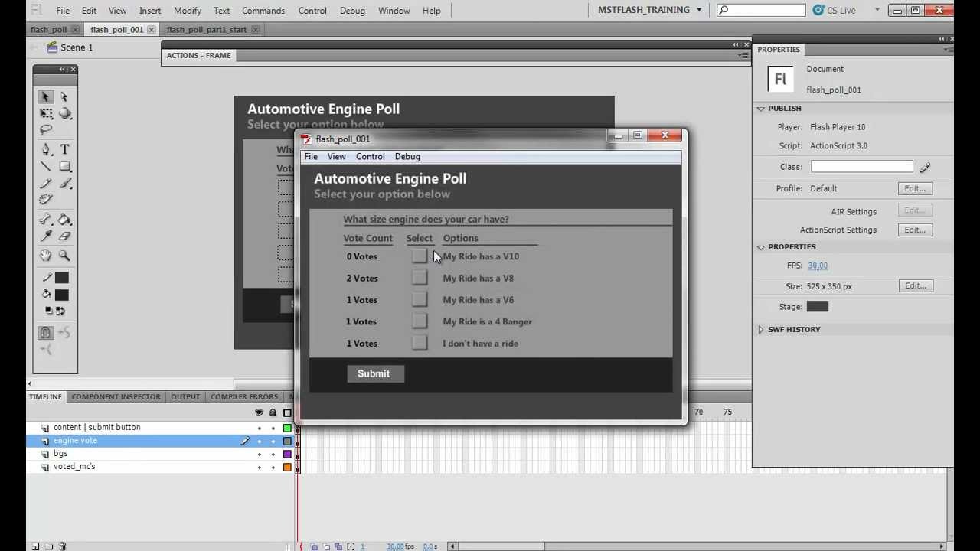Toggle the lock-all-layers padlock header
The width and height of the screenshot is (980, 551).
coord(273,412)
